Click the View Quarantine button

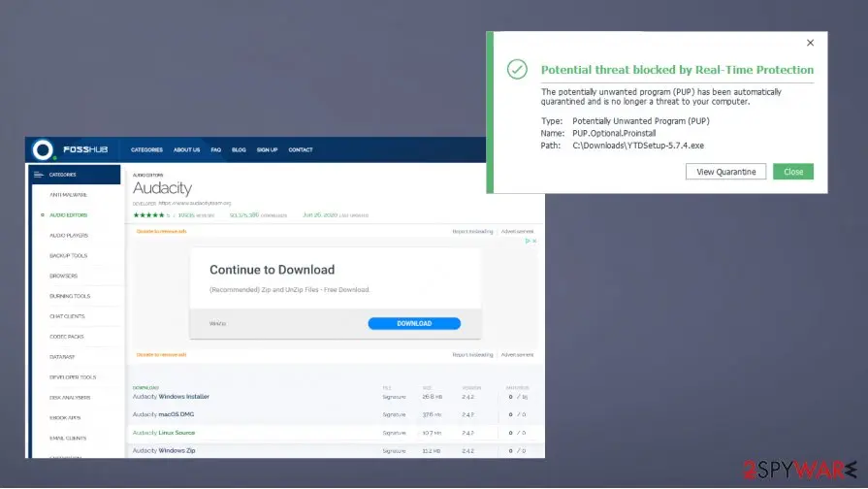tap(725, 172)
